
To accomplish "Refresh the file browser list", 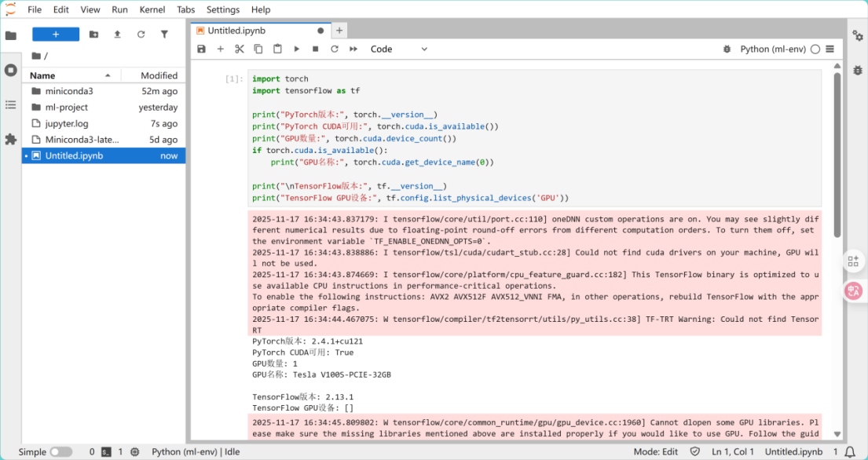I will click(141, 35).
